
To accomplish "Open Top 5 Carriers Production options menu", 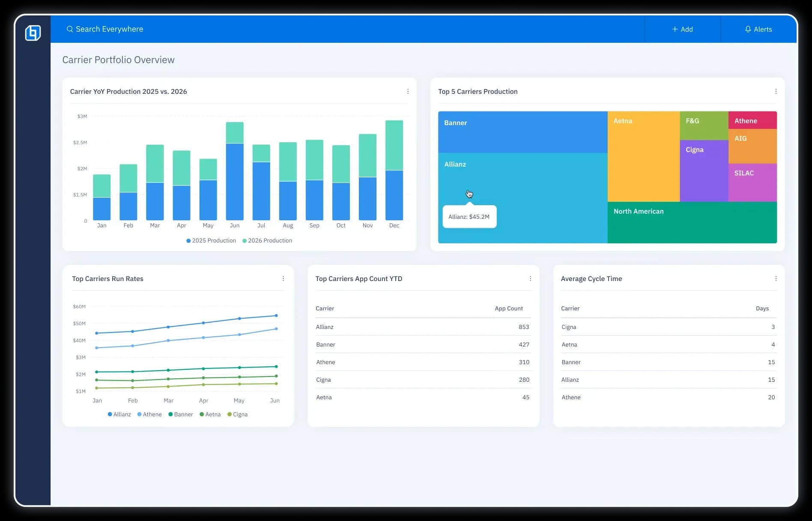I will tap(776, 91).
